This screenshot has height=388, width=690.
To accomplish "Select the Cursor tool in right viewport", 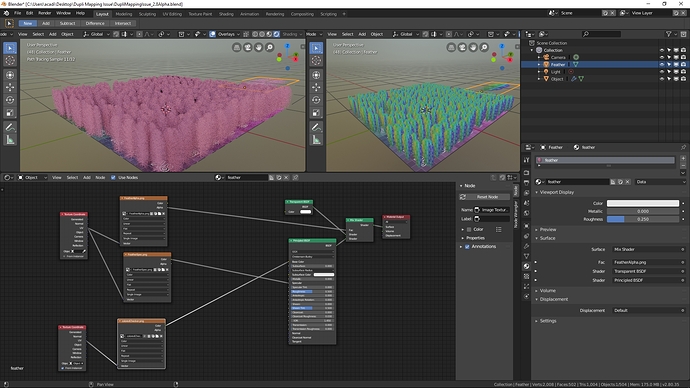I will [x=316, y=61].
